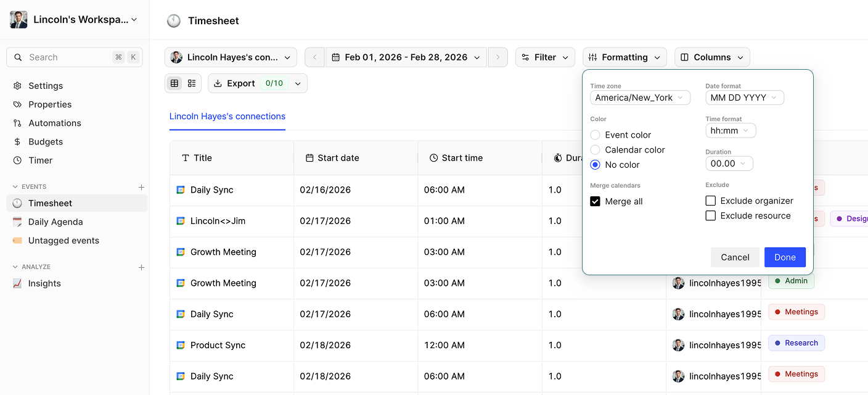Go to next date range arrow
The height and width of the screenshot is (395, 868).
click(498, 57)
